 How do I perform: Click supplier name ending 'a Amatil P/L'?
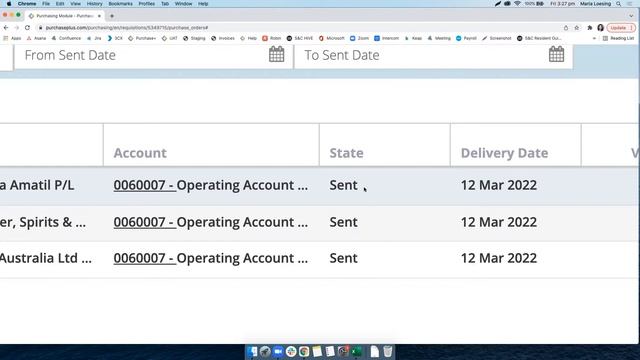(37, 185)
